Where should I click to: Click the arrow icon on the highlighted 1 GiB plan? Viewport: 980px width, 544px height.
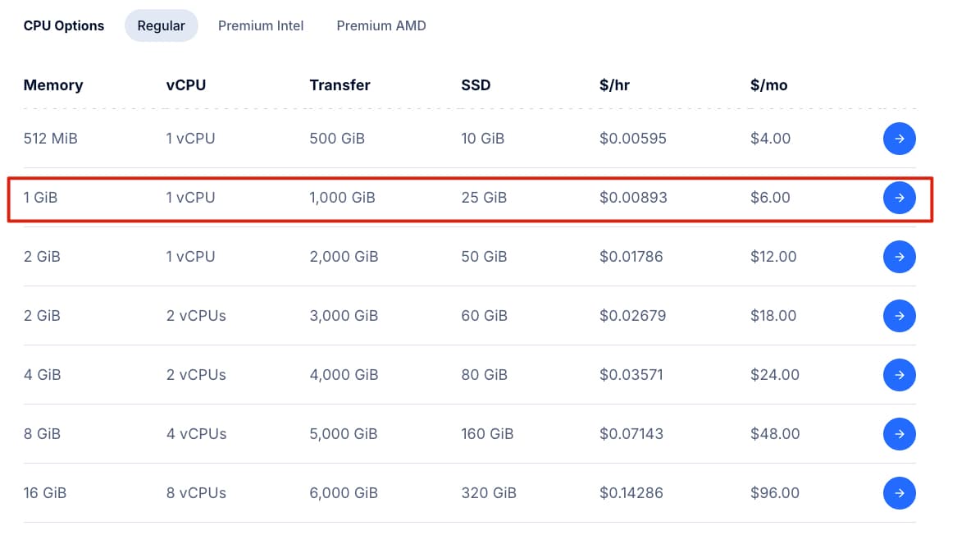coord(900,198)
